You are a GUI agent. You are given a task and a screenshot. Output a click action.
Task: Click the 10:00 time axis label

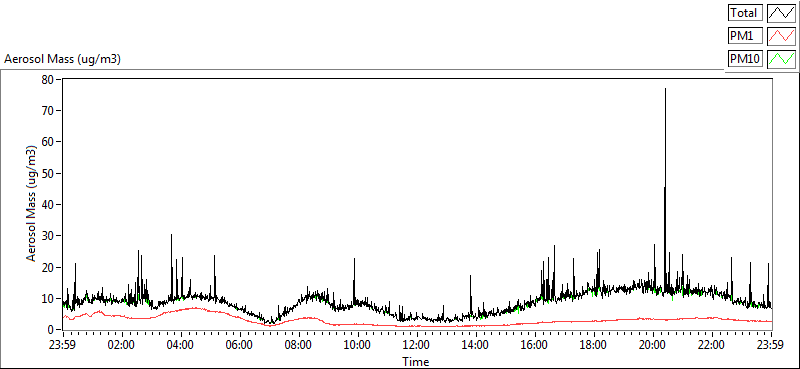(x=358, y=345)
